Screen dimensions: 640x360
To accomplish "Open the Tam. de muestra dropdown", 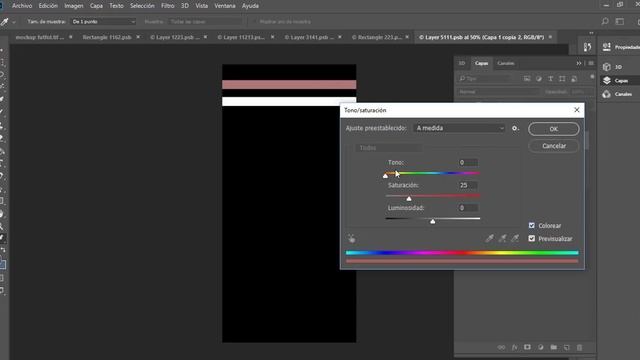I will point(103,22).
